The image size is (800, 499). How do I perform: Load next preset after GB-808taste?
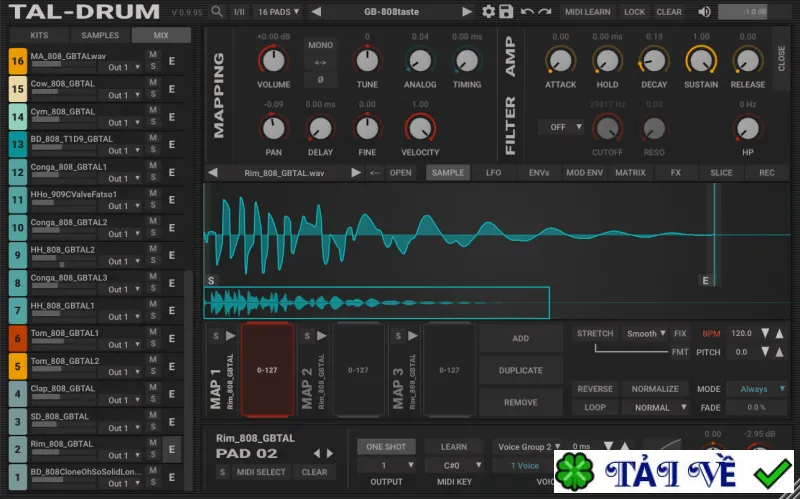[x=466, y=12]
